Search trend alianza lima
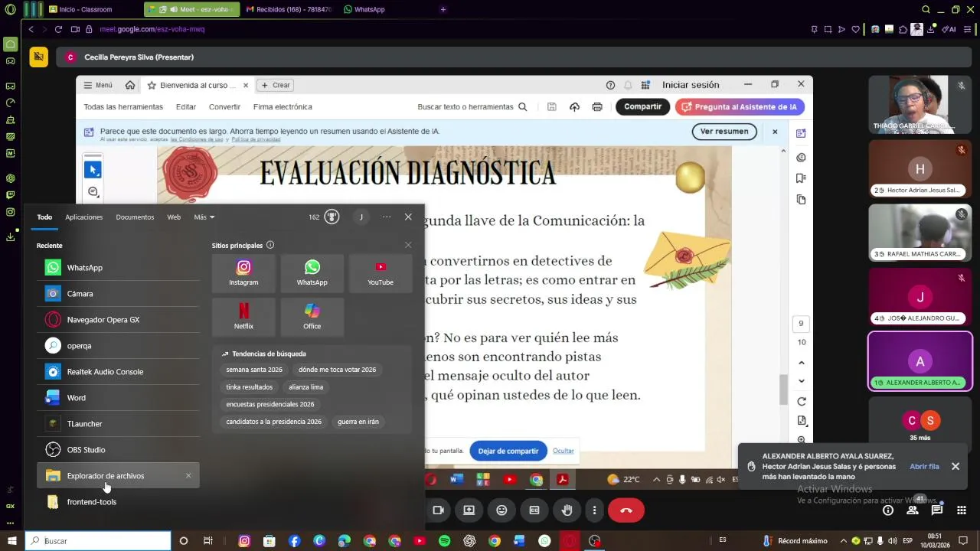 (306, 387)
